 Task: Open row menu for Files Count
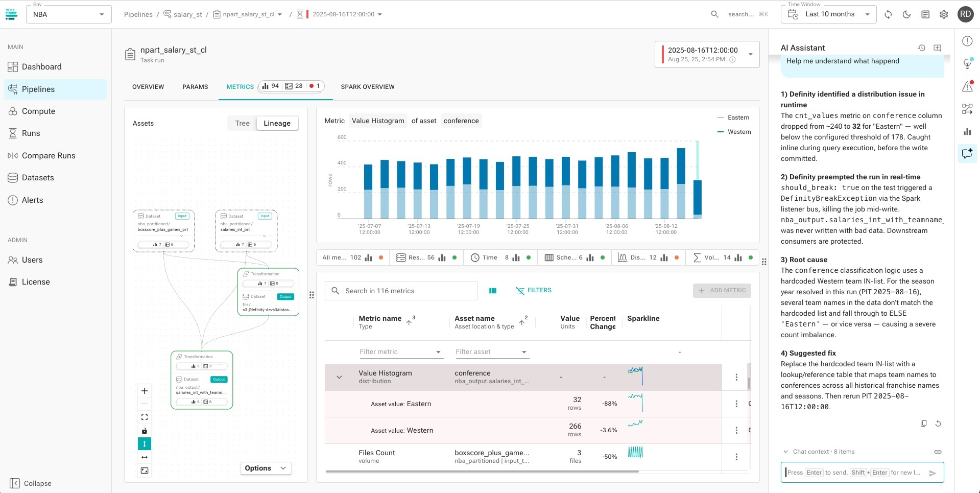(x=736, y=457)
